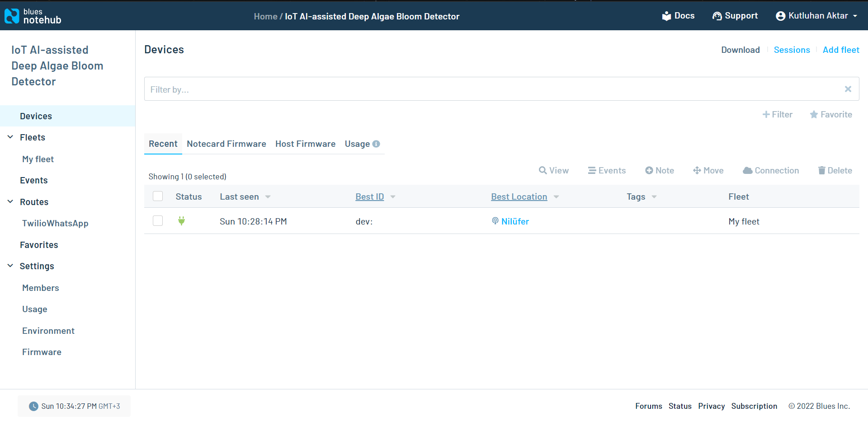Click the Note plus toolbar item
This screenshot has width=868, height=421.
coord(660,170)
